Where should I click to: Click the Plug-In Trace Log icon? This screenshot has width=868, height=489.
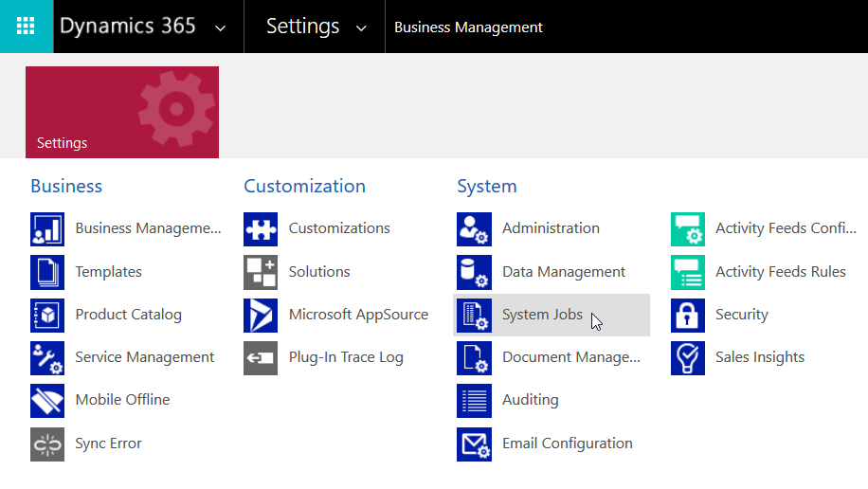point(261,358)
